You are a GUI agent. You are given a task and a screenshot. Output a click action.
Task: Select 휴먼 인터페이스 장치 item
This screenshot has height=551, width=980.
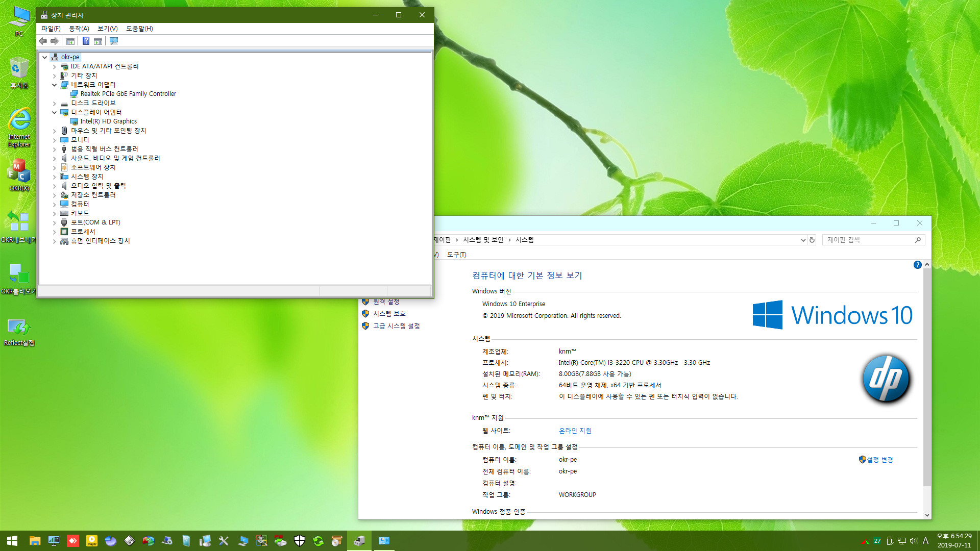click(100, 241)
